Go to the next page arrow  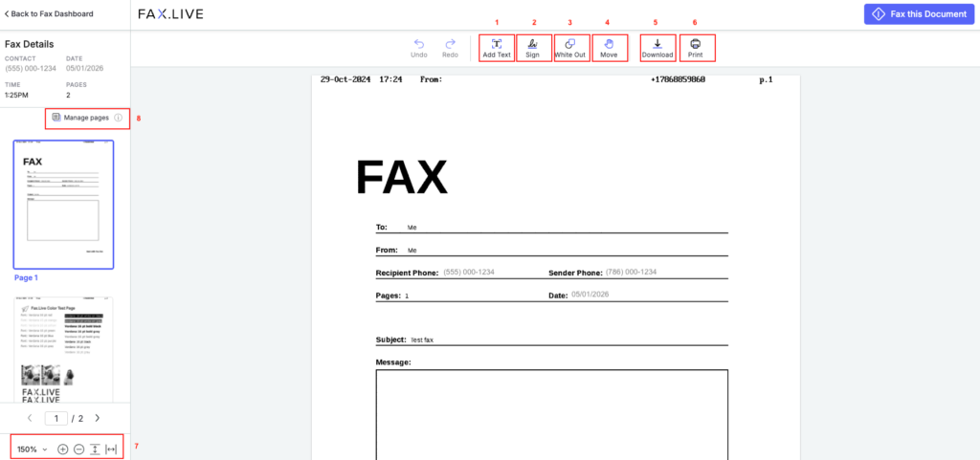97,418
